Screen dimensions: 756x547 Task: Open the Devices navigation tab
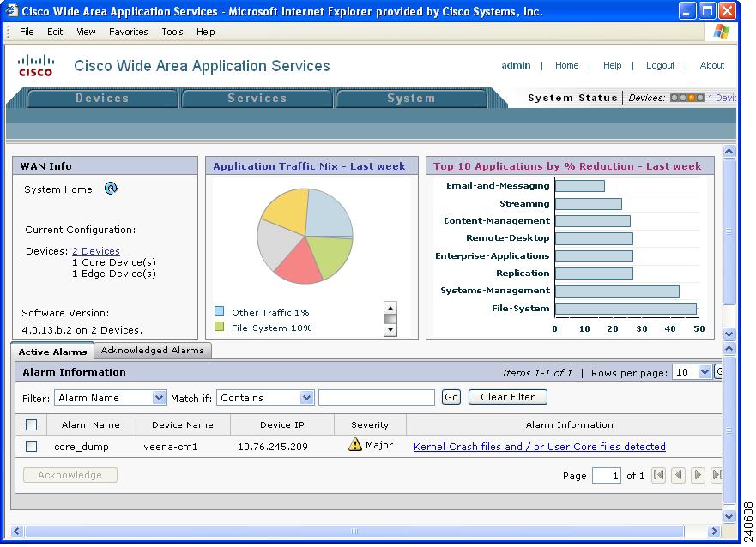102,99
